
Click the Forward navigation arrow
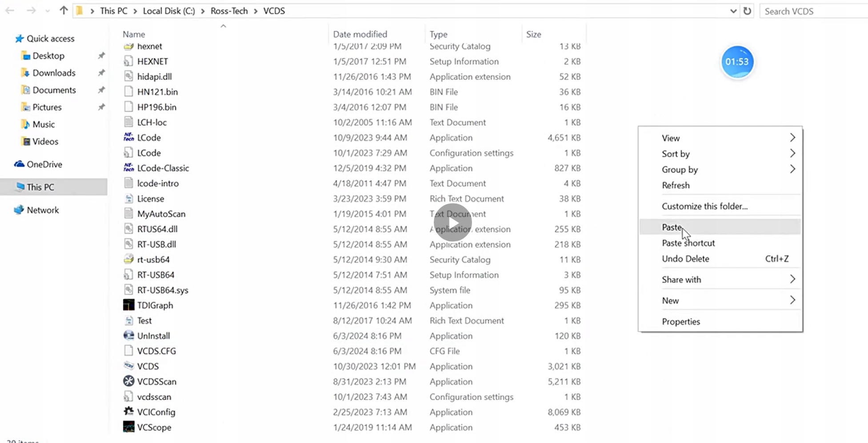click(31, 11)
